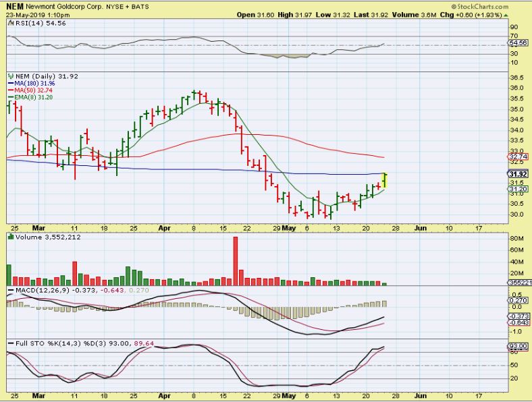Viewport: 532px width, 402px height.
Task: Click the 36.0 price axis label
Action: point(516,88)
